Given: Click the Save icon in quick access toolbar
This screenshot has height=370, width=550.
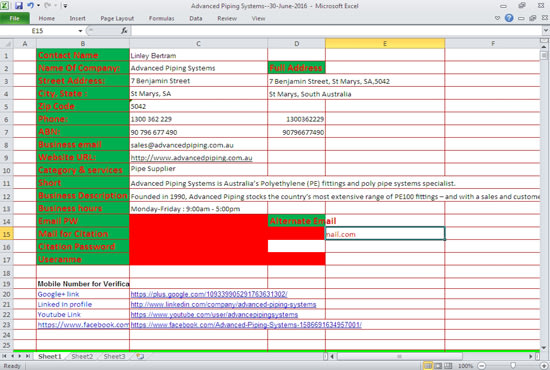Looking at the screenshot, I should 19,6.
